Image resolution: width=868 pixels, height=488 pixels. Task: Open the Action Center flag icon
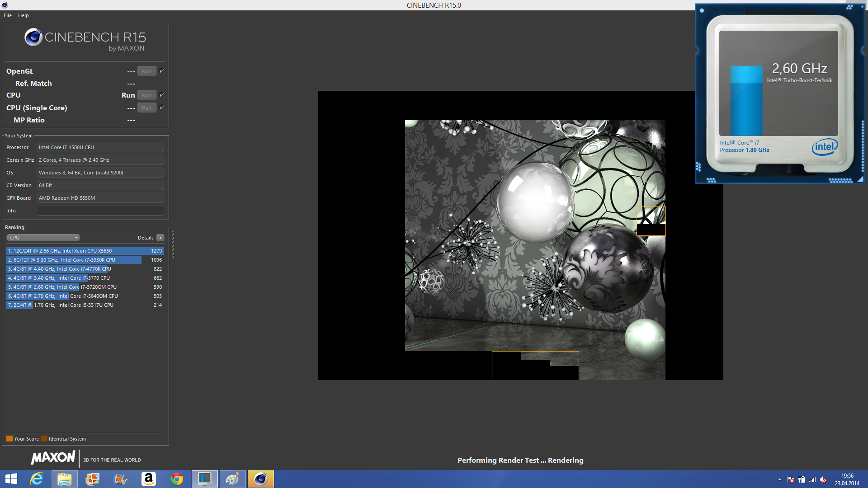pos(791,479)
